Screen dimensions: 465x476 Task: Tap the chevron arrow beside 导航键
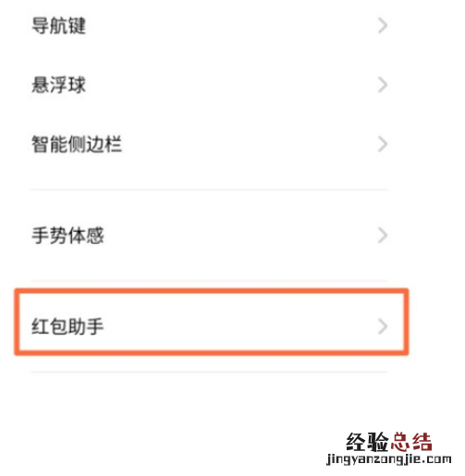(x=383, y=26)
